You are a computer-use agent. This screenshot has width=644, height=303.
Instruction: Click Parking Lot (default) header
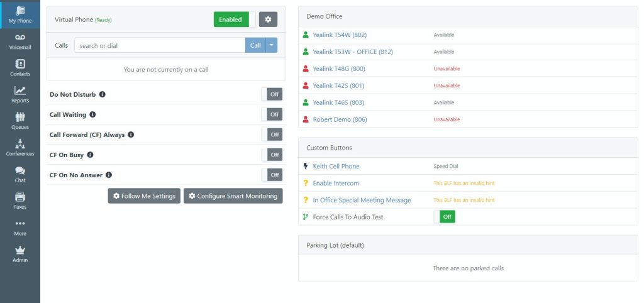pos(468,245)
